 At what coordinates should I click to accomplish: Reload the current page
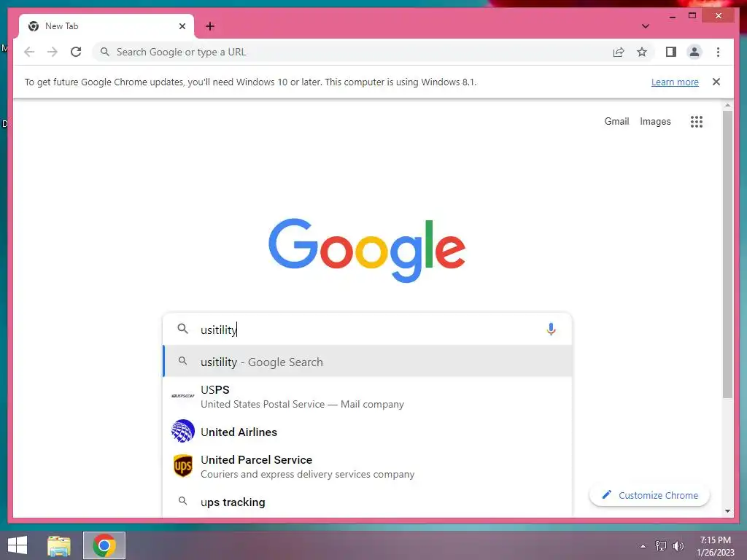point(76,52)
